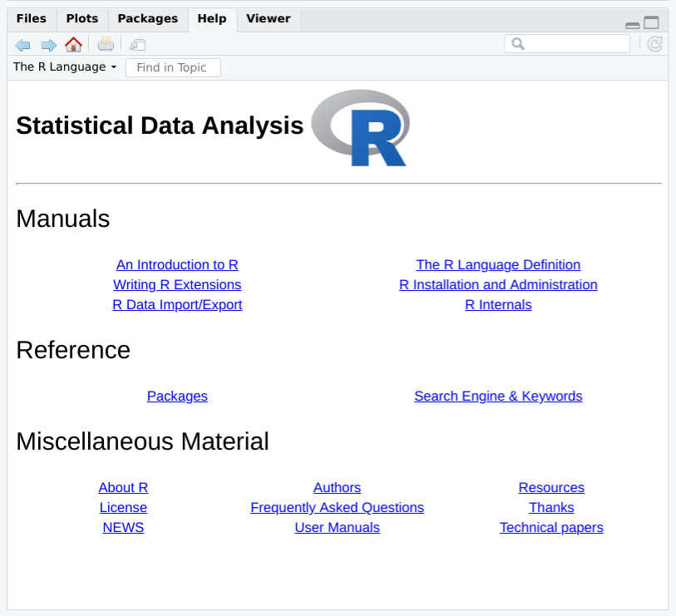Open the Packages tab
The width and height of the screenshot is (676, 616).
click(148, 18)
